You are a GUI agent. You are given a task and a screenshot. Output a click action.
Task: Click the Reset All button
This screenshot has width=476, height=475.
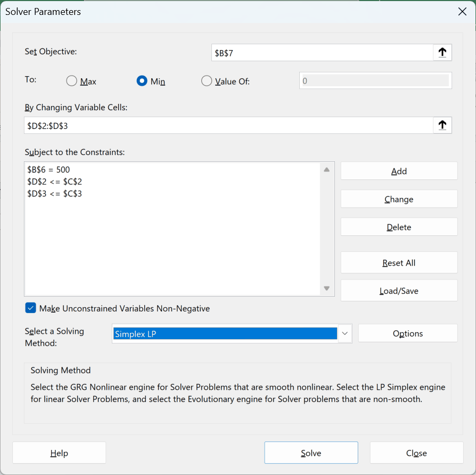(x=399, y=263)
